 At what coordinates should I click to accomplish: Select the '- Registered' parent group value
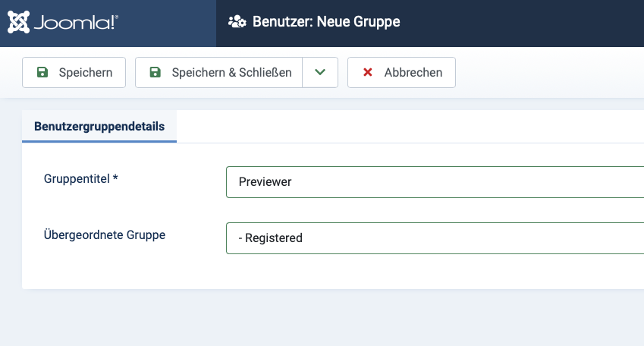click(271, 238)
